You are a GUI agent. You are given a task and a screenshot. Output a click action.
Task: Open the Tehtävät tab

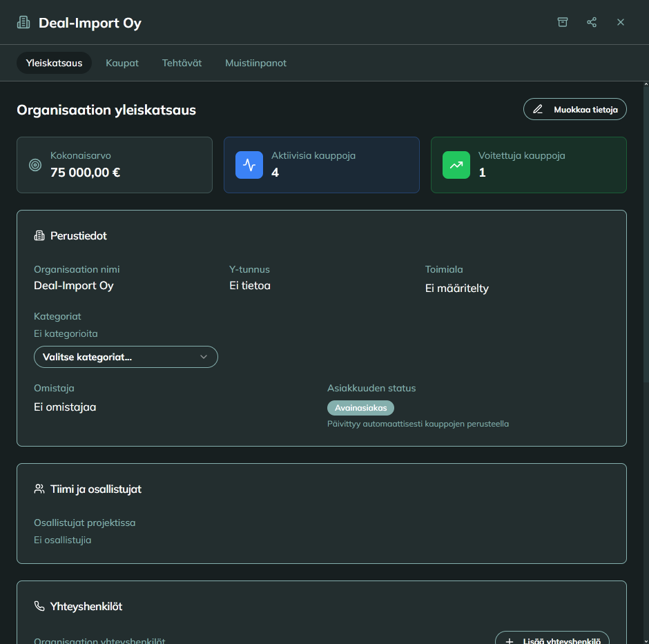[182, 63]
